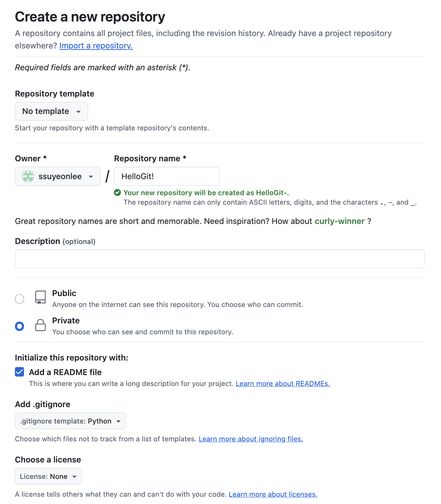This screenshot has height=504, width=441.
Task: Open Learn more about READMEs link
Action: pyautogui.click(x=283, y=383)
